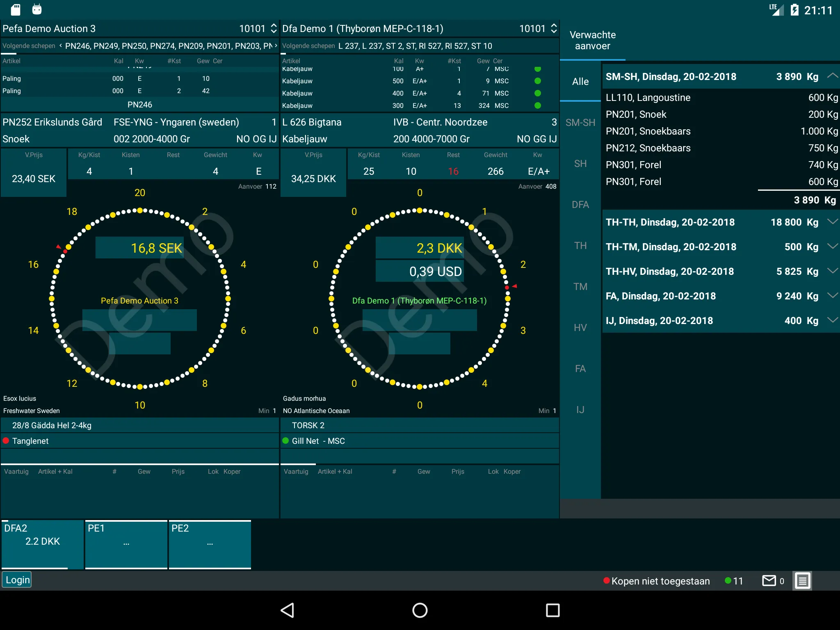Screen dimensions: 840x630
Task: Tap the battery charging status icon
Action: pyautogui.click(x=794, y=10)
